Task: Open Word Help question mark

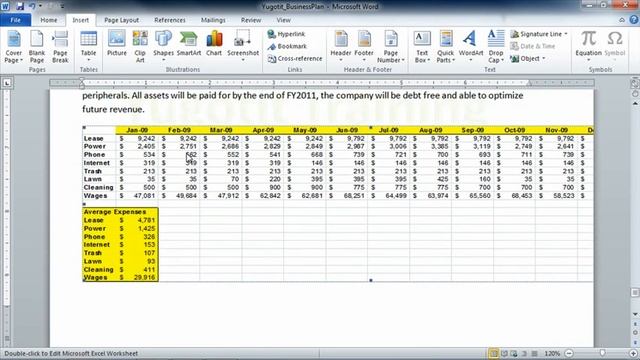Action: click(633, 20)
